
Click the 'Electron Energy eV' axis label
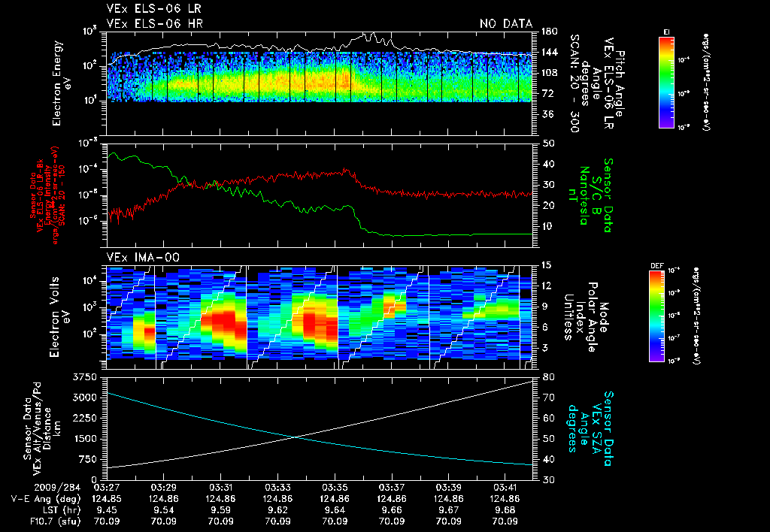pos(62,83)
